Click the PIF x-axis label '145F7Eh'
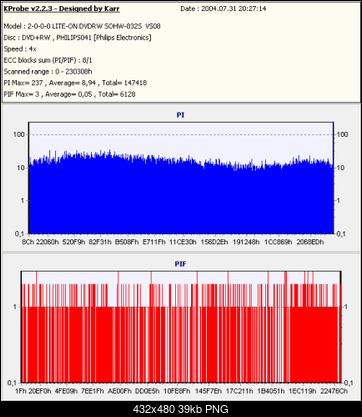Viewport: 362px width, 417px height. (x=208, y=391)
